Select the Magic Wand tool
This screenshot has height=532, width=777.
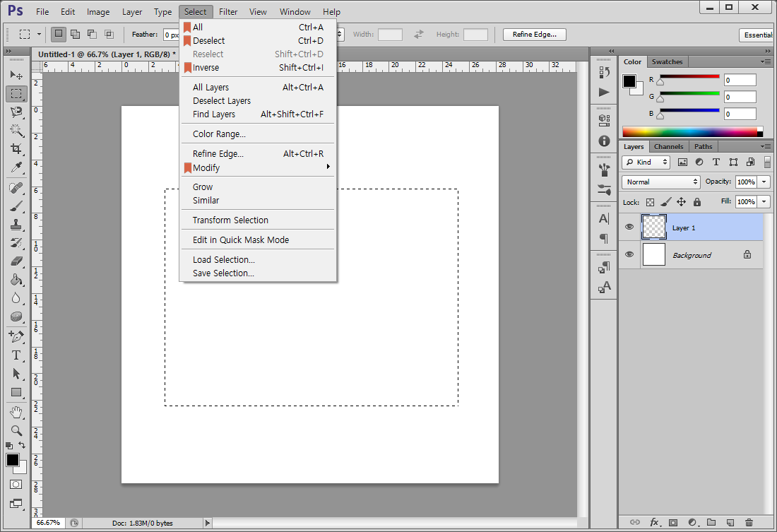click(x=16, y=131)
